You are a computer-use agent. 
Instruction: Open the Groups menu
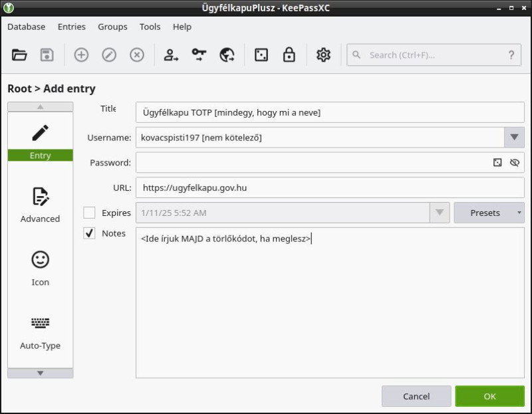112,27
